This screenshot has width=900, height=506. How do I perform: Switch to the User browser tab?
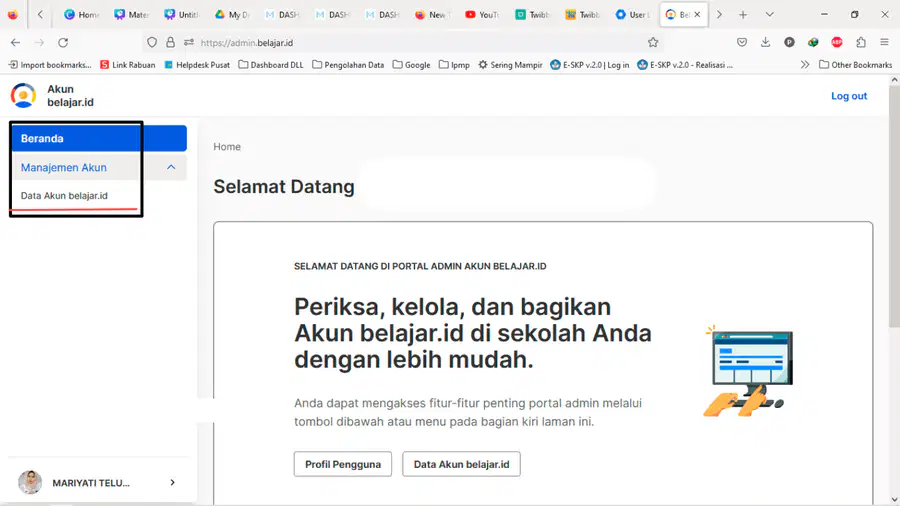633,14
